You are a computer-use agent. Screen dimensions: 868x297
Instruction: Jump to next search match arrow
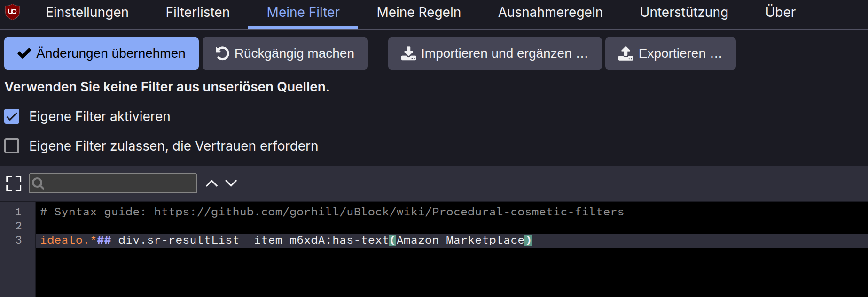(231, 183)
